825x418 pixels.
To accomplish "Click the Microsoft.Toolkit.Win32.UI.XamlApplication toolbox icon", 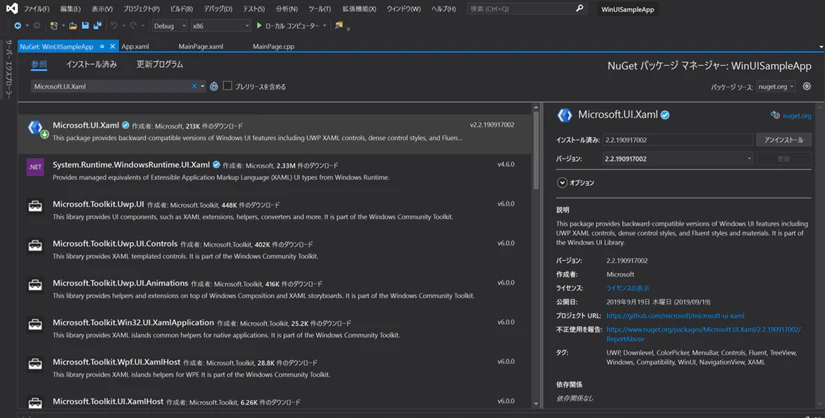I will pos(35,325).
